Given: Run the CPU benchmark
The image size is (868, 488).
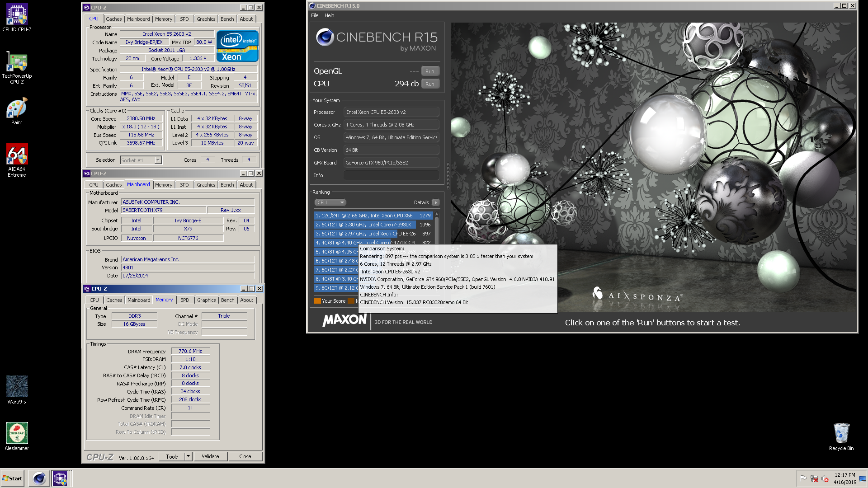Looking at the screenshot, I should click(x=430, y=84).
